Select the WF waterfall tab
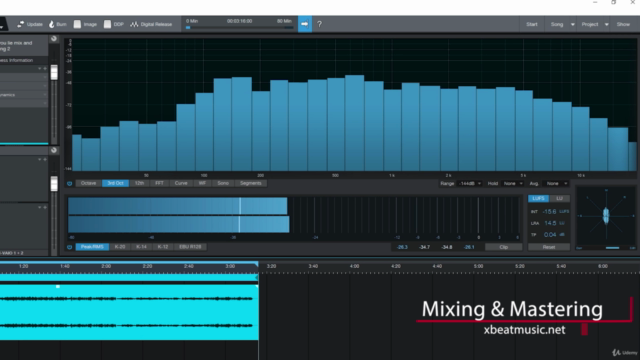 pyautogui.click(x=202, y=183)
